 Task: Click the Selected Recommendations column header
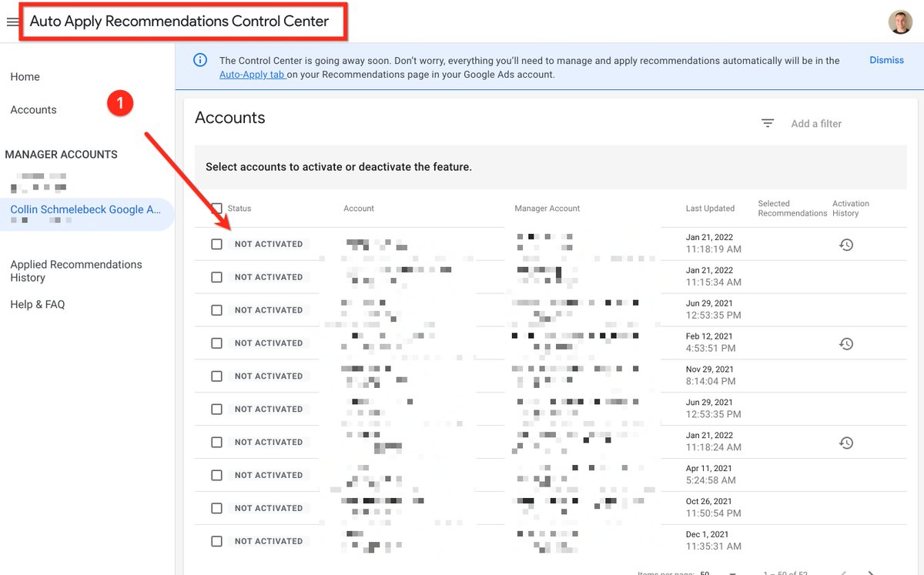[x=792, y=209]
